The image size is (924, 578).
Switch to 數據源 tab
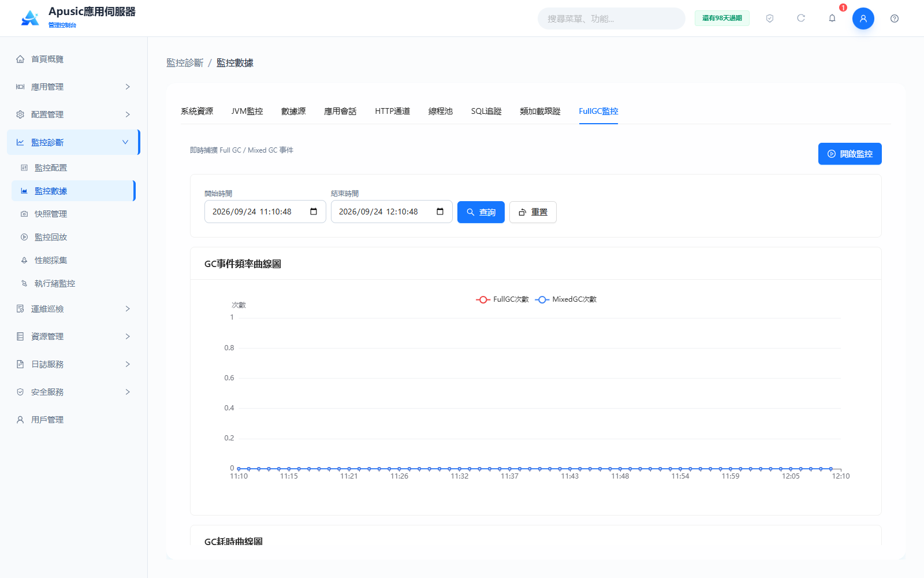[293, 111]
